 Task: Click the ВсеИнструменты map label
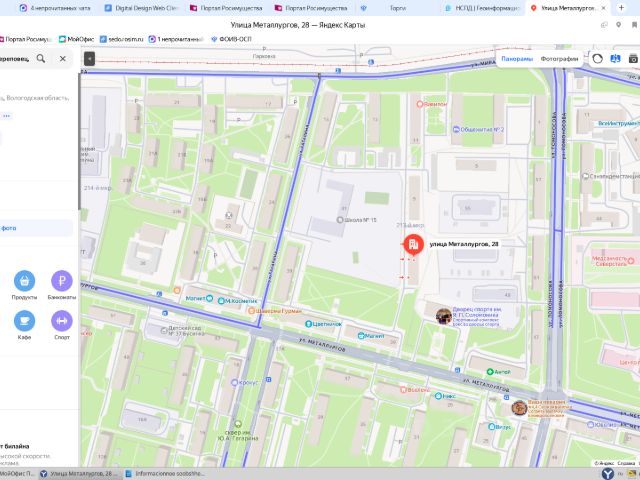coord(618,123)
